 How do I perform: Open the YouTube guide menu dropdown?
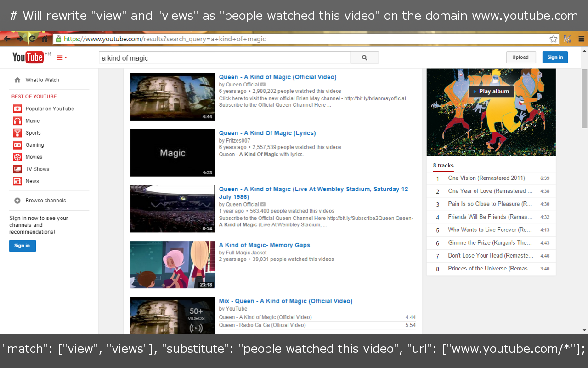62,57
